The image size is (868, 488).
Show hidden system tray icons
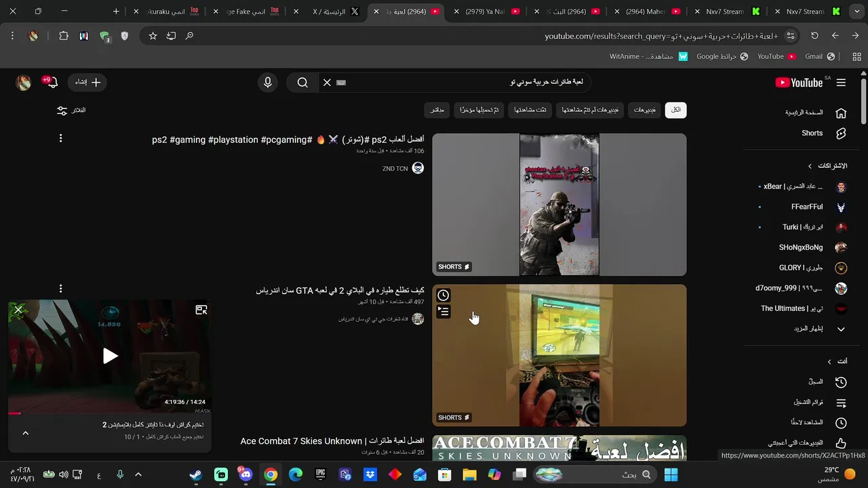(x=138, y=474)
